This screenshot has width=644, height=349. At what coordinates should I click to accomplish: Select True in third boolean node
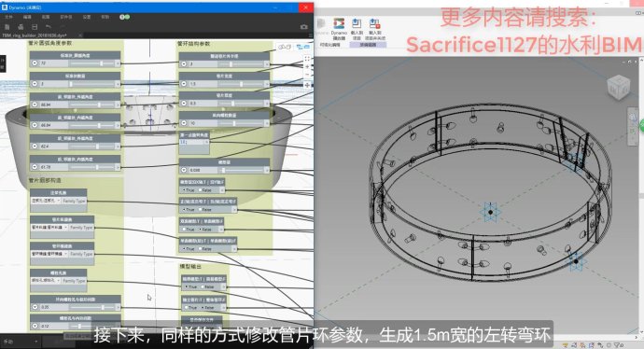point(189,230)
